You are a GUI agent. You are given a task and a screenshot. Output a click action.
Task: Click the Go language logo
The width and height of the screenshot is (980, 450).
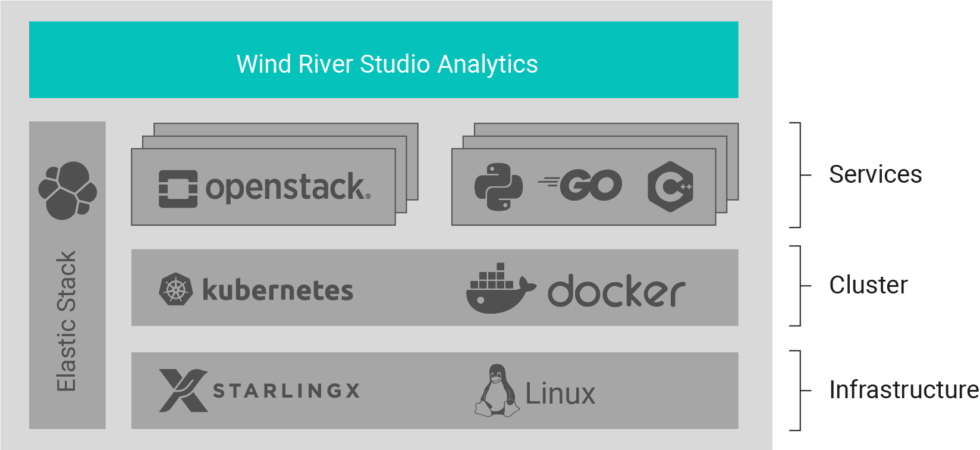point(580,185)
